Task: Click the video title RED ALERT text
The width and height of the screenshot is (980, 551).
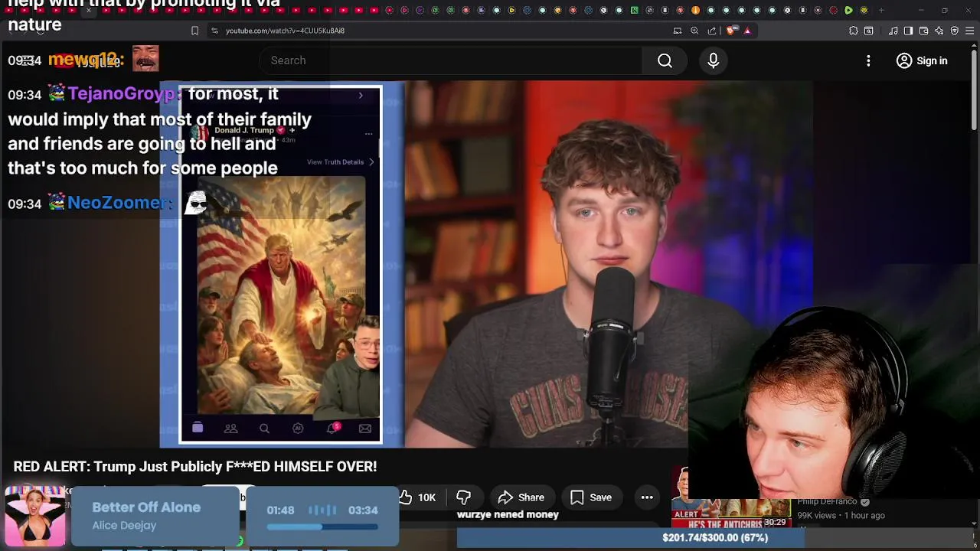Action: (x=195, y=466)
